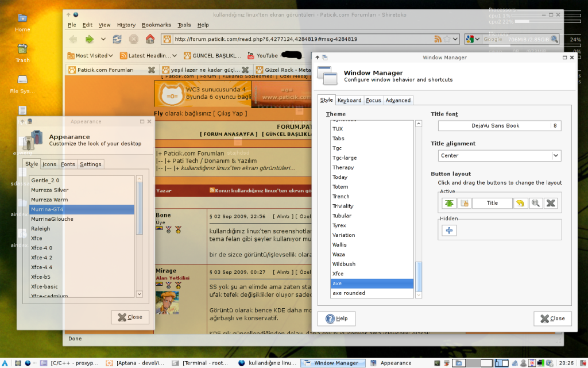588x368 pixels.
Task: Open the back/forward history dropdown arrow
Action: point(103,39)
